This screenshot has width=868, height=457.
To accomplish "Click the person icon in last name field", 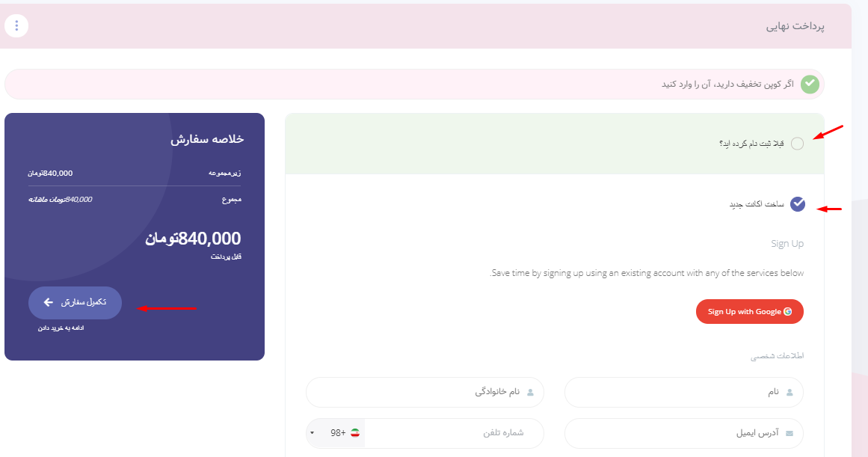I will (530, 392).
